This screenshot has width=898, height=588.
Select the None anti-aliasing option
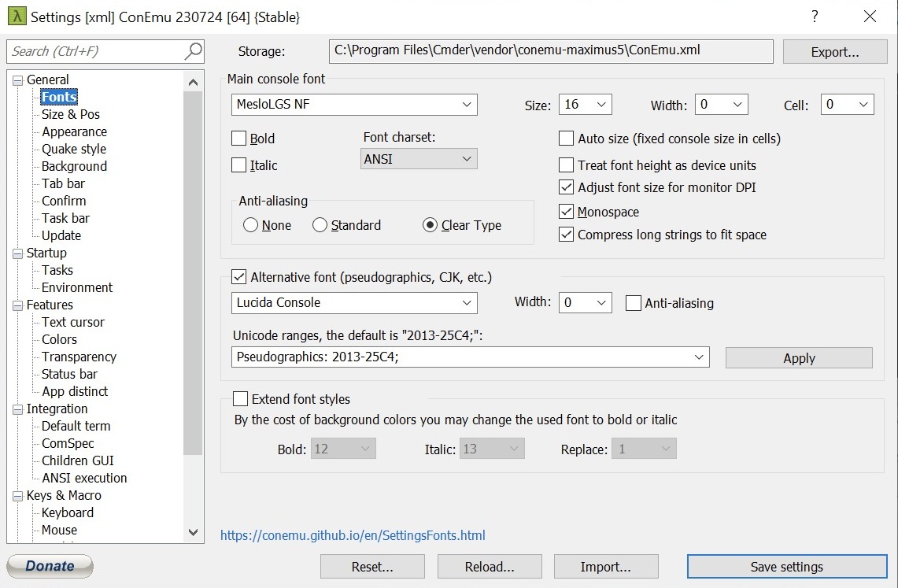[250, 225]
